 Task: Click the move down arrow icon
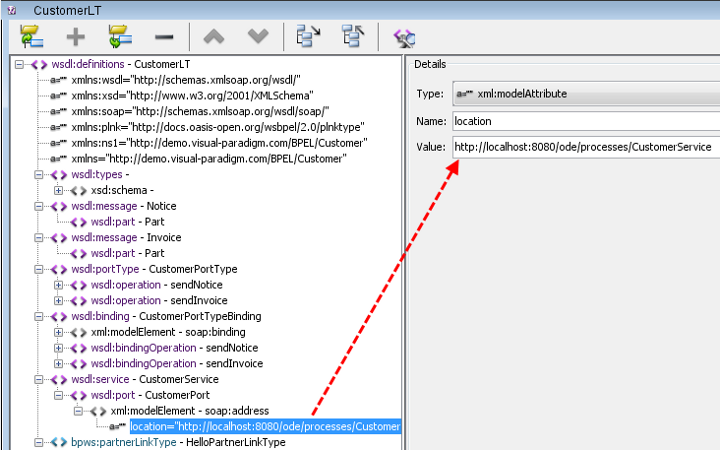258,36
